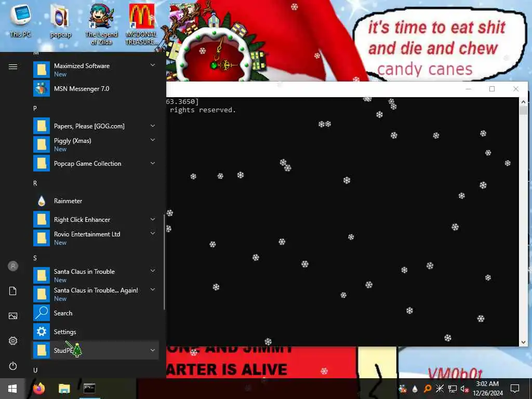Click console scrollbar up arrow

point(523,101)
